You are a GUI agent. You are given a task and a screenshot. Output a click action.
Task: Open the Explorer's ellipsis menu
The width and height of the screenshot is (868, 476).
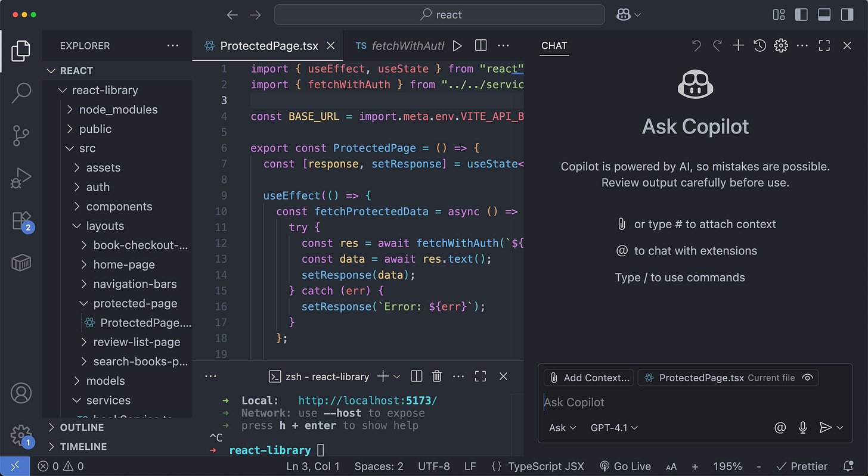tap(173, 46)
